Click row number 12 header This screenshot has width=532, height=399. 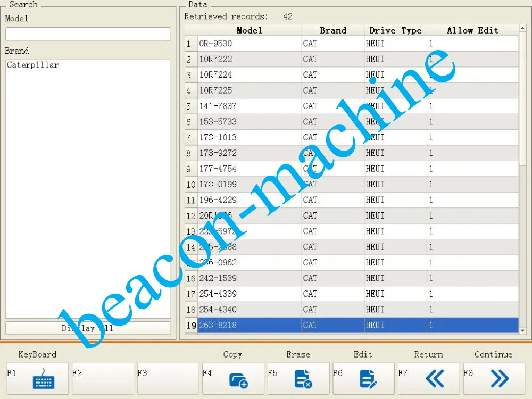click(191, 216)
